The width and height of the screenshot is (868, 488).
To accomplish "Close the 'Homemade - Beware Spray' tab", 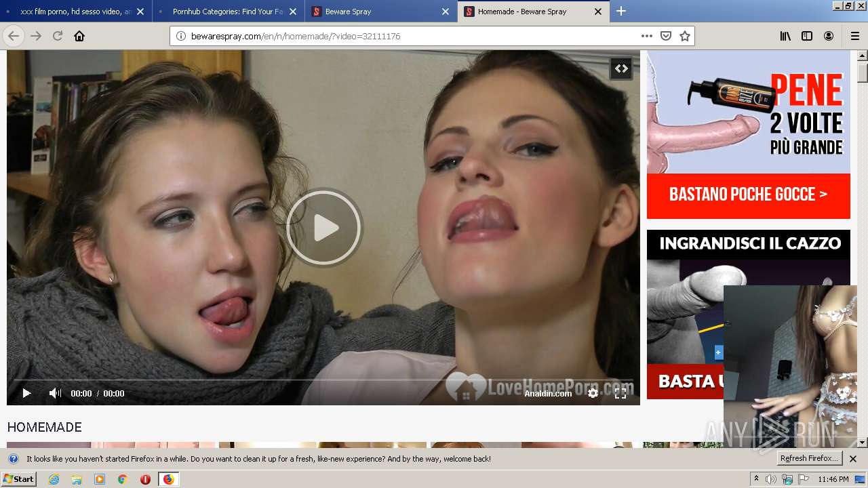I will (598, 12).
